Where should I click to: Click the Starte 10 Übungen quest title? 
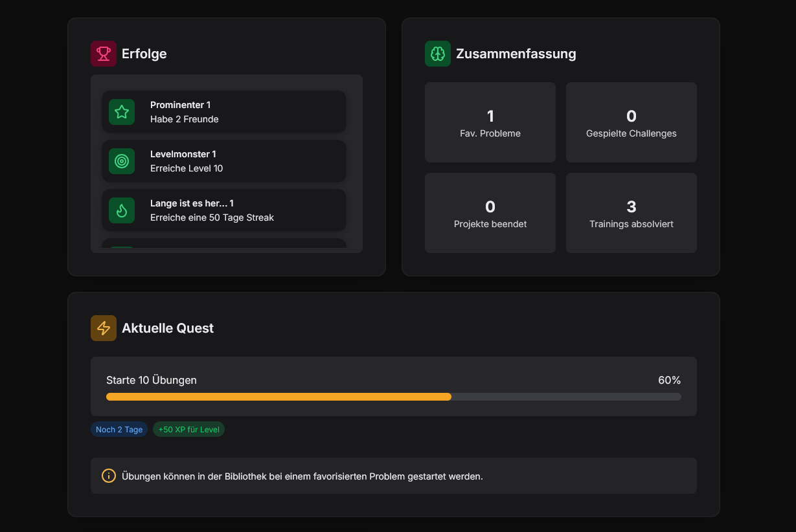(152, 380)
